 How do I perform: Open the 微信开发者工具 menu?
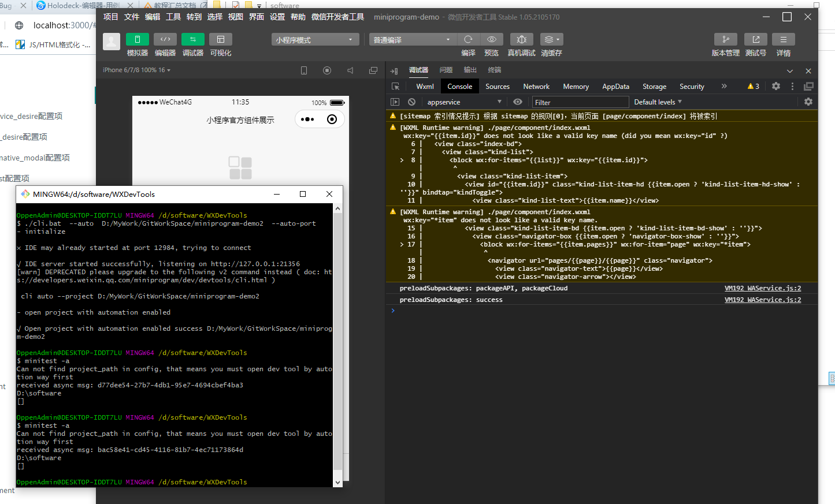337,17
